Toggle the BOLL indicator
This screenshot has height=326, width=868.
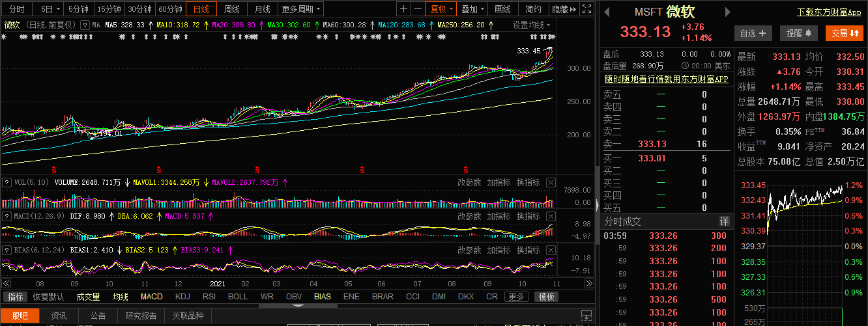pos(238,297)
